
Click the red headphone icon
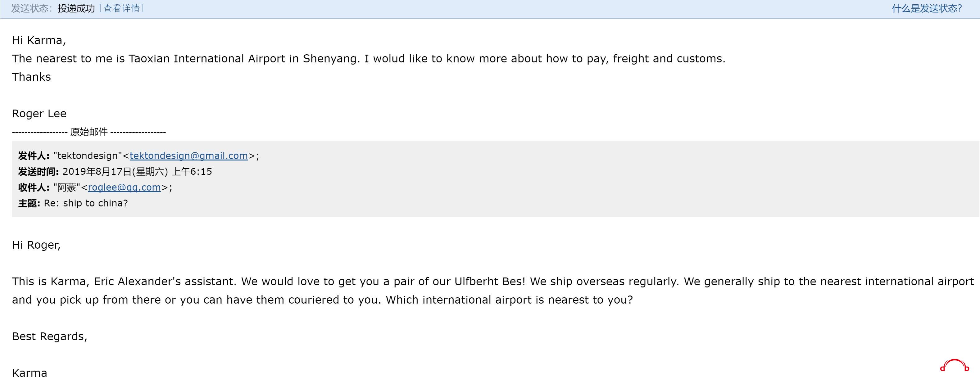[955, 366]
